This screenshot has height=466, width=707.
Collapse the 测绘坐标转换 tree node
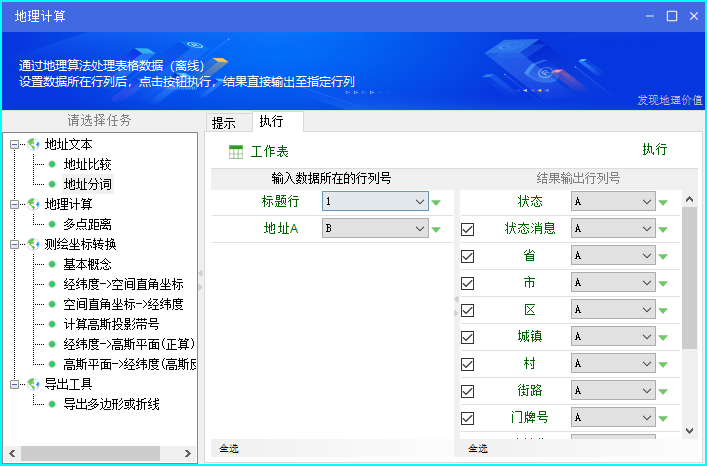(x=14, y=244)
